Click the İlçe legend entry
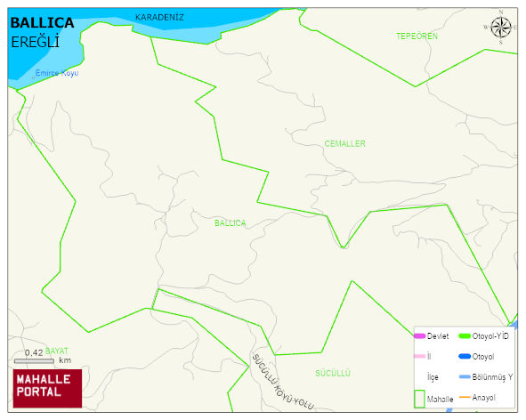Image resolution: width=526 pixels, height=420 pixels. (433, 377)
